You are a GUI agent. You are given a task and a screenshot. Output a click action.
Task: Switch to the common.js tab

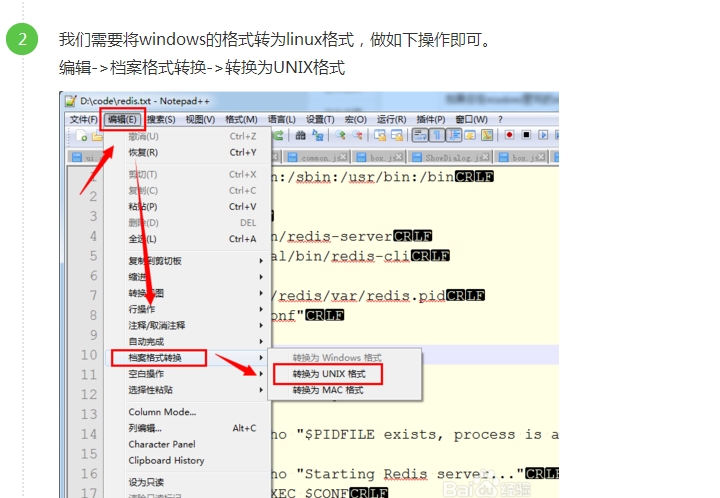[x=317, y=157]
